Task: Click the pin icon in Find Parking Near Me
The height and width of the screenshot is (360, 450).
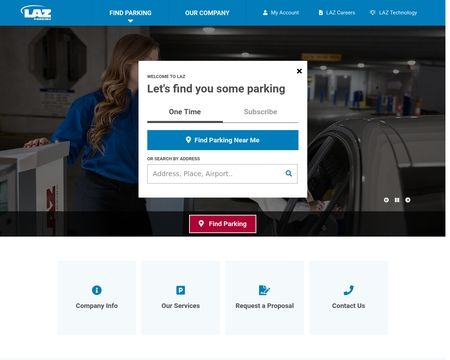Action: 188,140
